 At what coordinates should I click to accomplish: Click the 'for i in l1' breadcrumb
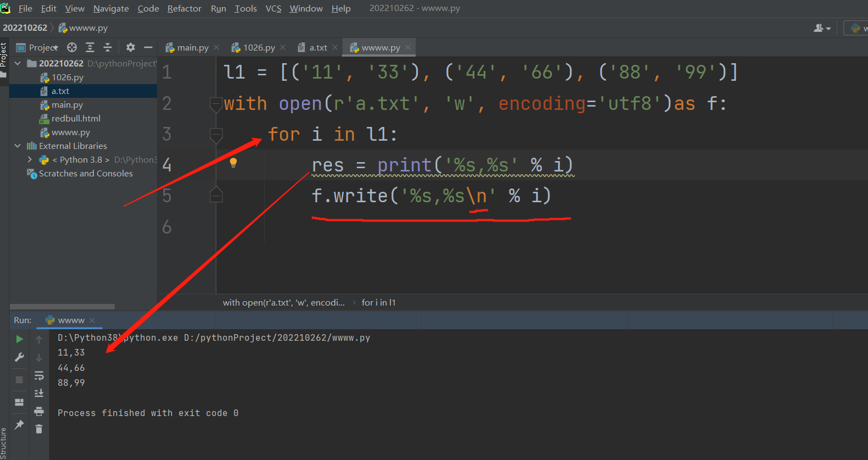(378, 302)
